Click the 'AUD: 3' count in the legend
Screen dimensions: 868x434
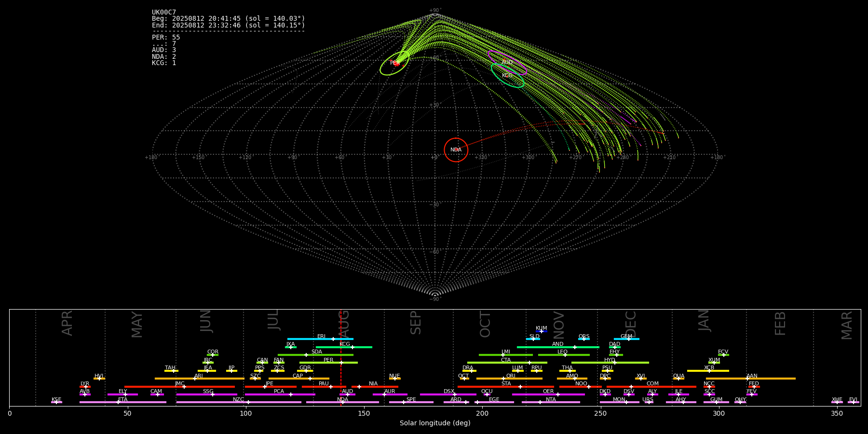point(164,50)
